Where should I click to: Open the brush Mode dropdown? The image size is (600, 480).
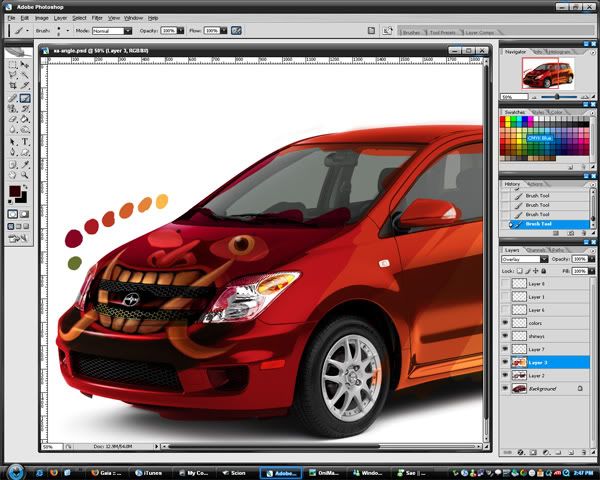(x=128, y=31)
